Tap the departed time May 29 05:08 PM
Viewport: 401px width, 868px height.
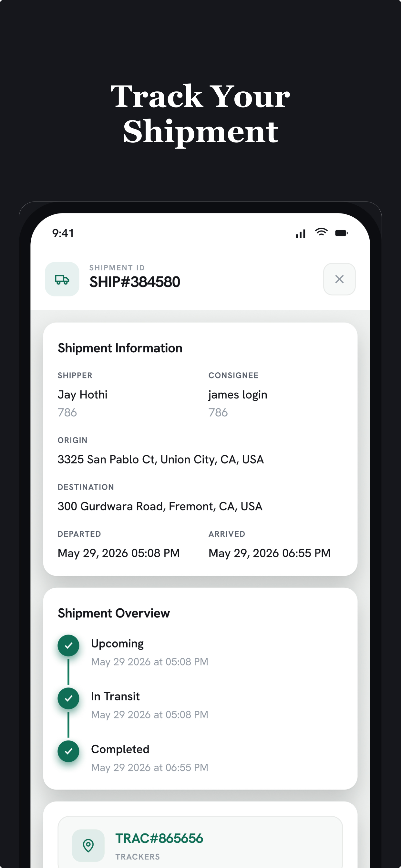[118, 553]
